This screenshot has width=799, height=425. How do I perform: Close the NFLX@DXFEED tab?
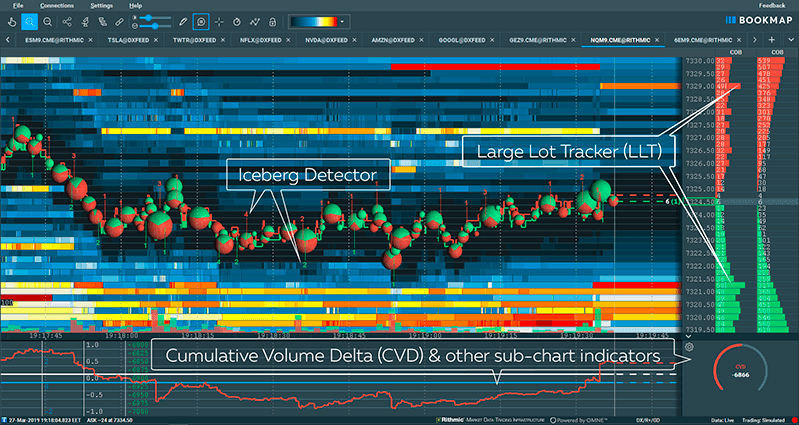pyautogui.click(x=289, y=39)
